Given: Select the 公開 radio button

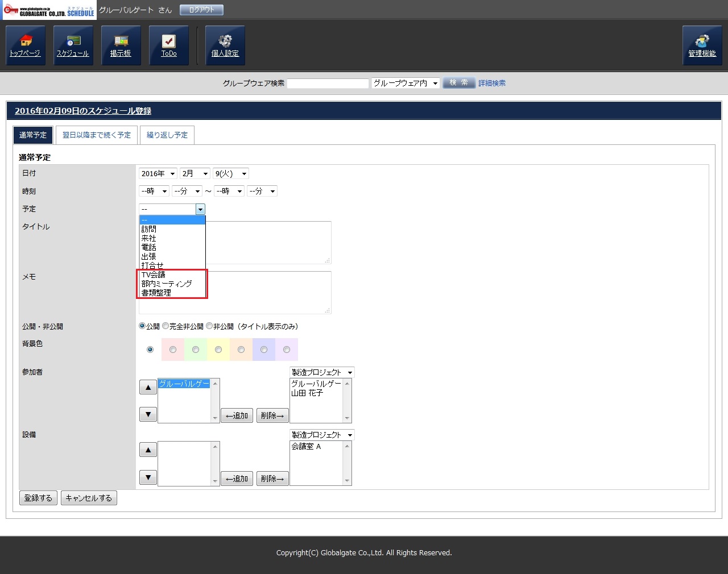Looking at the screenshot, I should click(x=142, y=326).
